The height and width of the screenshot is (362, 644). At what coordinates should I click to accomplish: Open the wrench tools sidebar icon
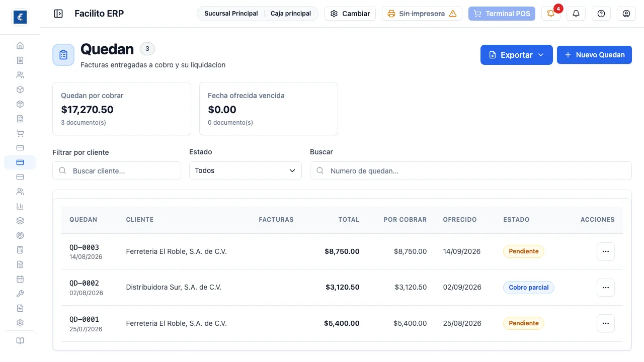20,294
